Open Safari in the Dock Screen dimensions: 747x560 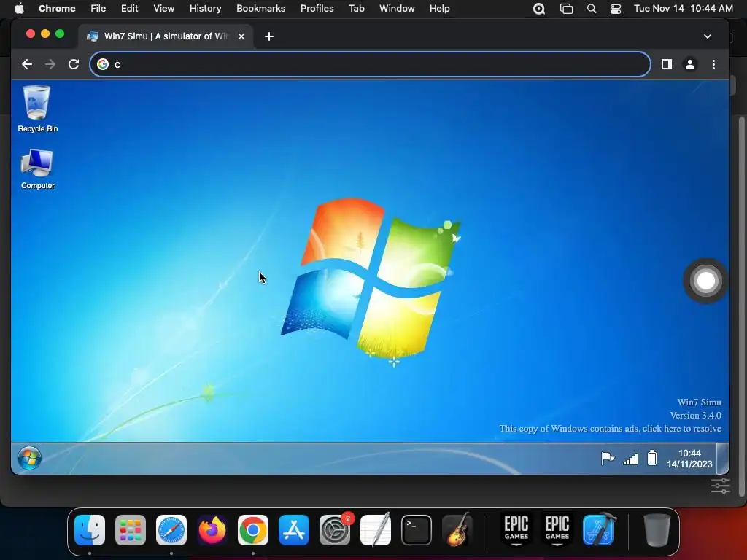pyautogui.click(x=171, y=530)
